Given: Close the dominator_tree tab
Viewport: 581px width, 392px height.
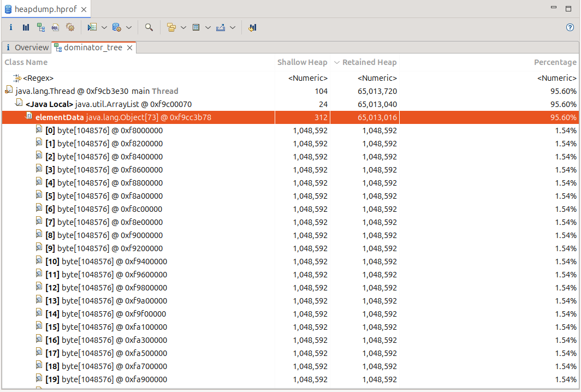Looking at the screenshot, I should click(130, 47).
